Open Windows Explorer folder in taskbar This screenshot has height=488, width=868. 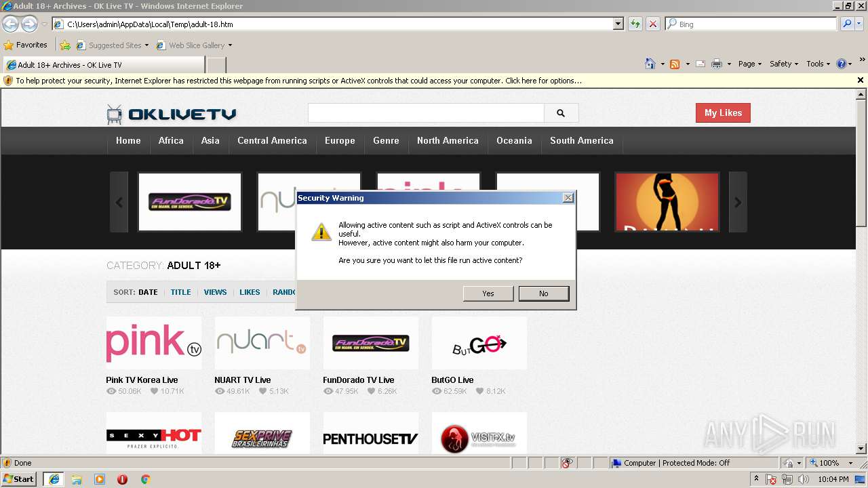(77, 479)
